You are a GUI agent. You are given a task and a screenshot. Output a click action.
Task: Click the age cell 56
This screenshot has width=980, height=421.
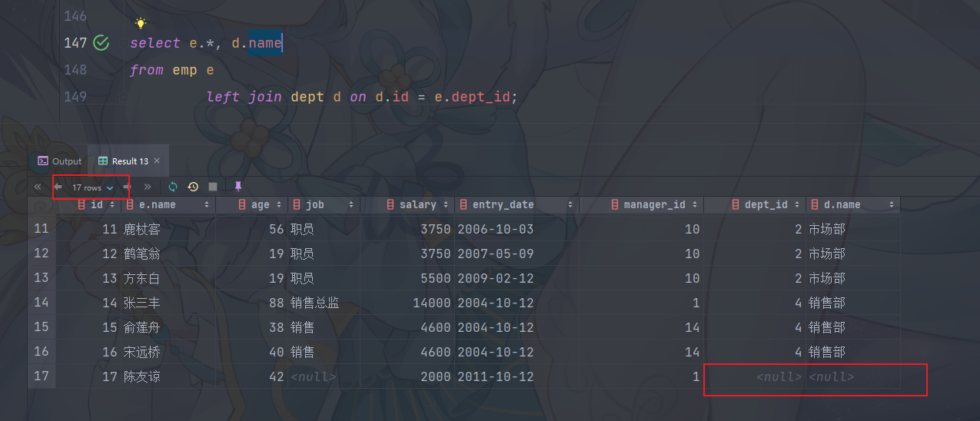point(277,229)
